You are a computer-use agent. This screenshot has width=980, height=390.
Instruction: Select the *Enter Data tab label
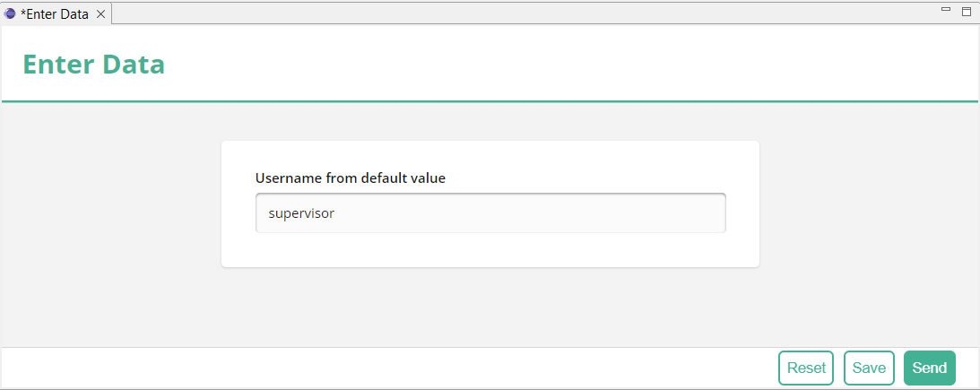55,13
